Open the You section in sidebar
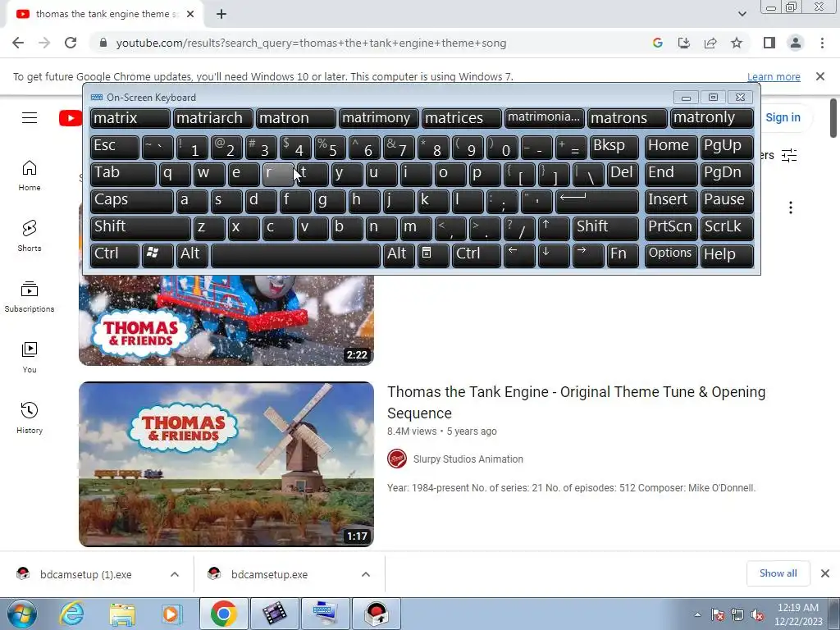The width and height of the screenshot is (840, 630). [30, 358]
